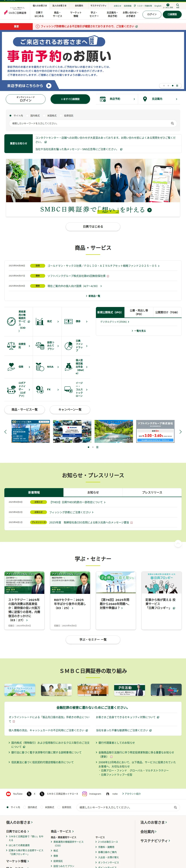Open 支店案内・来店予約 header menu

[112, 14]
